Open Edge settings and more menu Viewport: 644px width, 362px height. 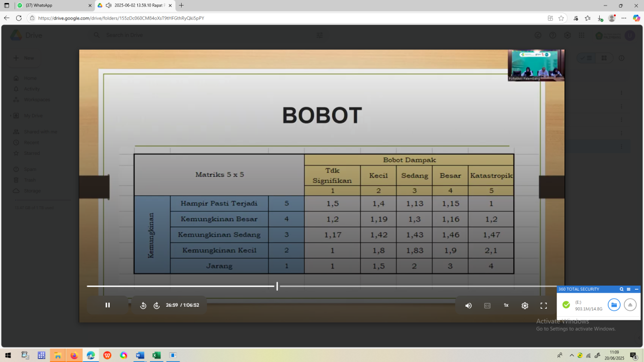click(624, 18)
